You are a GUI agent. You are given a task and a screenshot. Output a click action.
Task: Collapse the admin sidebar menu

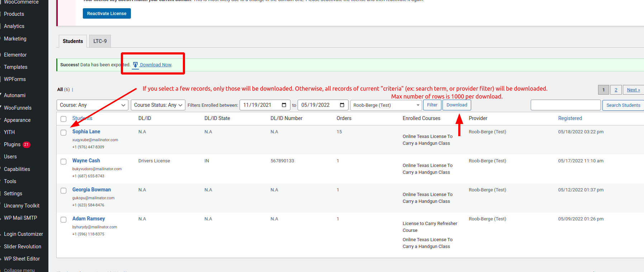tap(19, 269)
